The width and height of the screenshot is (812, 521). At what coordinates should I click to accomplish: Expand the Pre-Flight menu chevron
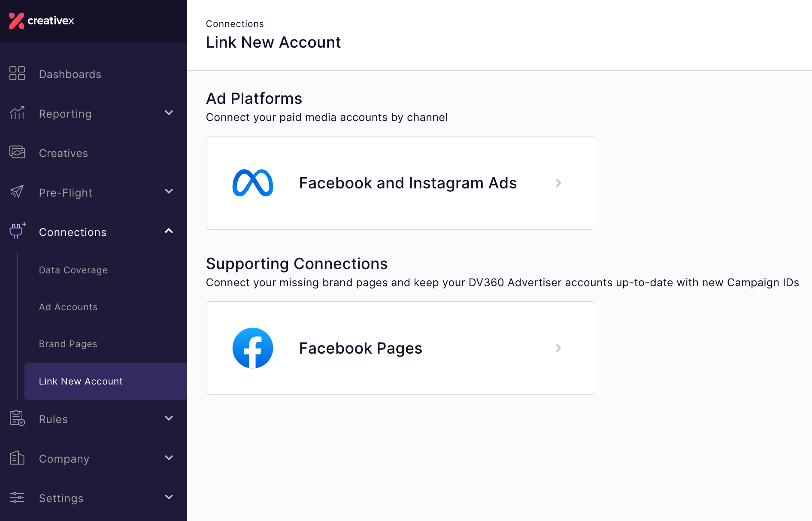click(x=169, y=191)
